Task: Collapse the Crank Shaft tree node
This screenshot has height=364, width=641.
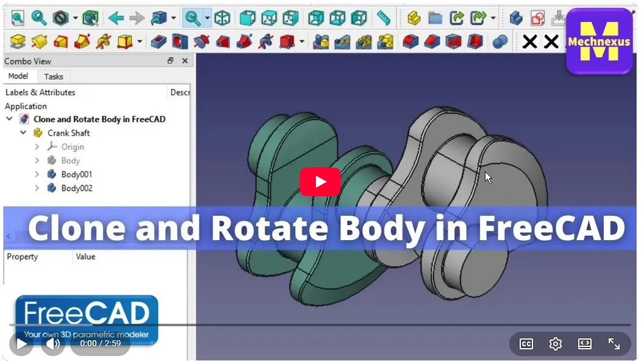Action: pos(23,133)
